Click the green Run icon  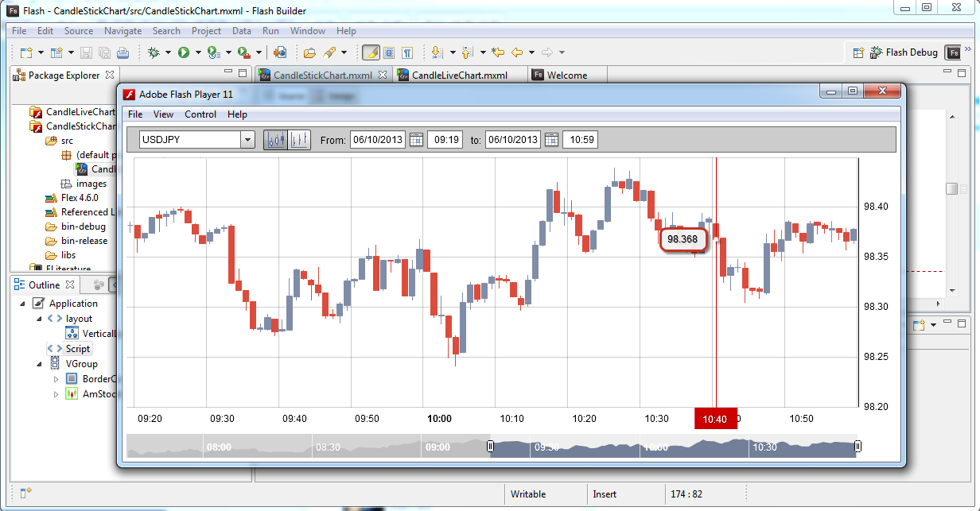(x=185, y=52)
